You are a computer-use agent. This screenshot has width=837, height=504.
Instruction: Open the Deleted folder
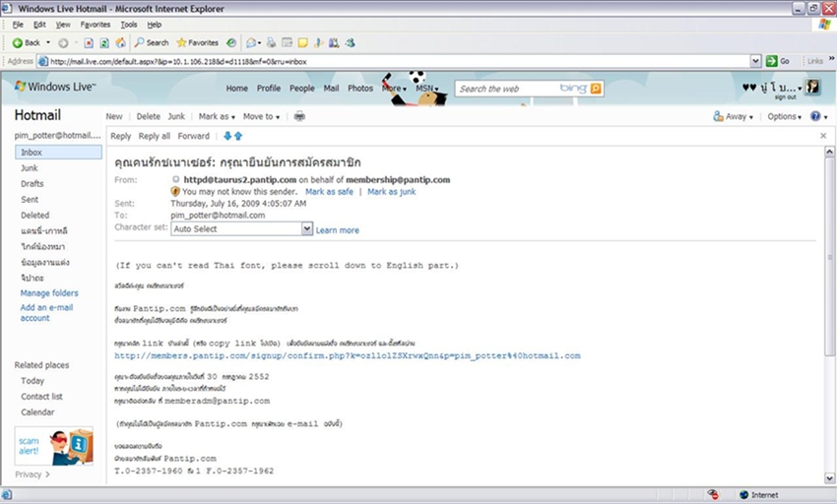coord(34,216)
